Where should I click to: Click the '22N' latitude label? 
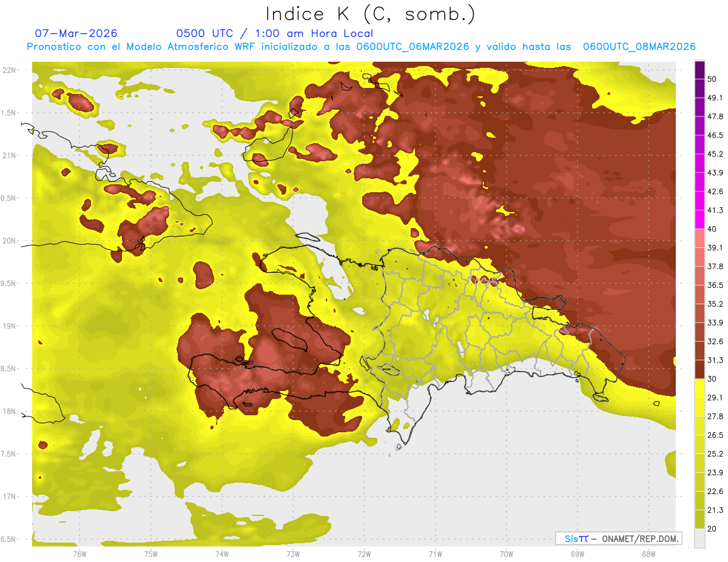(x=8, y=70)
